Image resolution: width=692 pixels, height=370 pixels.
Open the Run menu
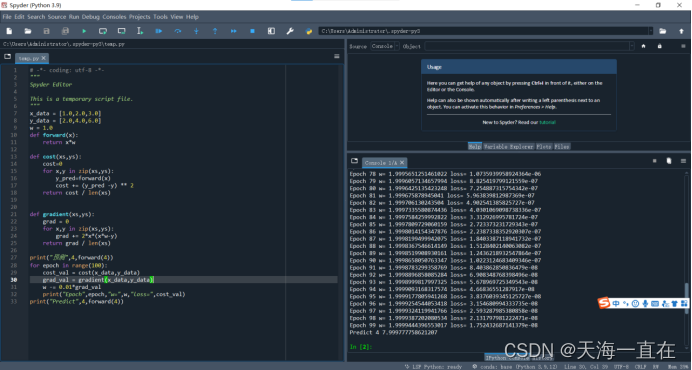click(74, 17)
